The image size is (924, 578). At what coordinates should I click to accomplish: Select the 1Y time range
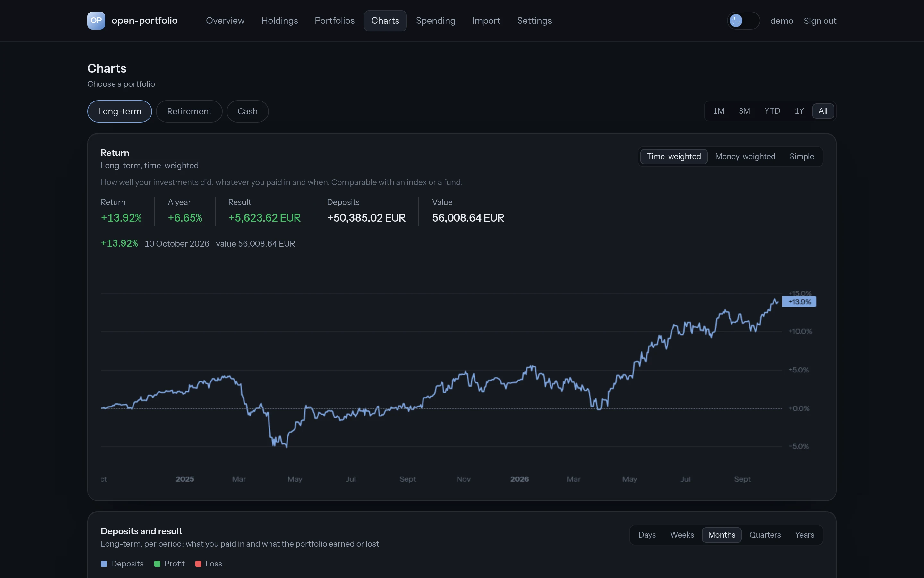(799, 111)
